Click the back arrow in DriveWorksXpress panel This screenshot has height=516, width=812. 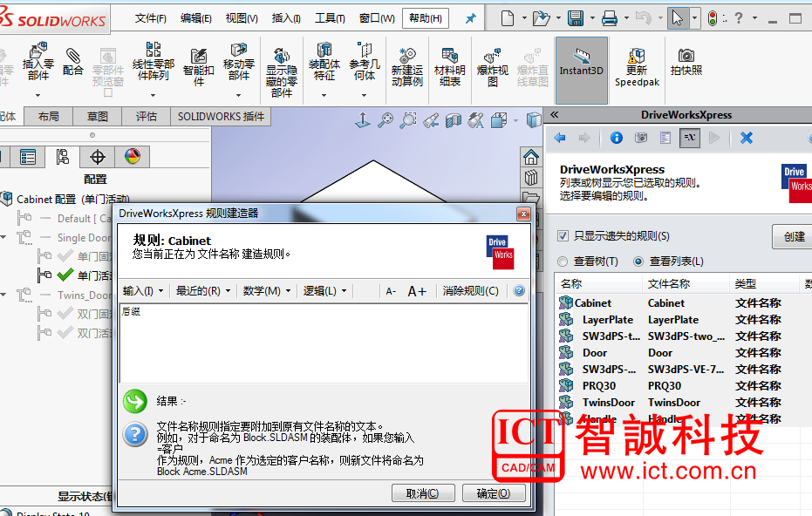click(561, 137)
